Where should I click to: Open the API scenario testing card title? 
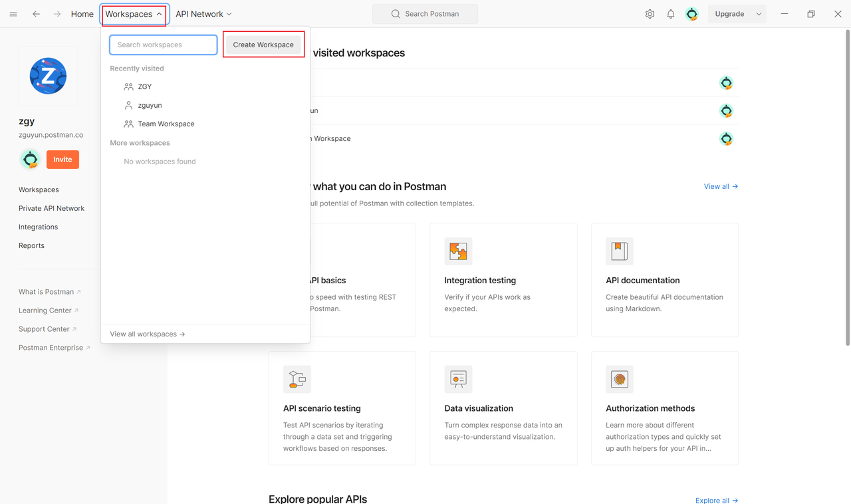[322, 408]
